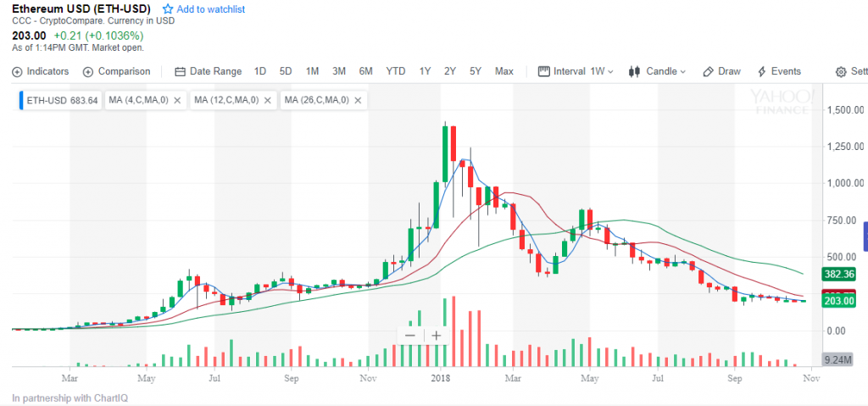Click the ETH-USD 683.64 legend chip
This screenshot has width=868, height=406.
[61, 100]
